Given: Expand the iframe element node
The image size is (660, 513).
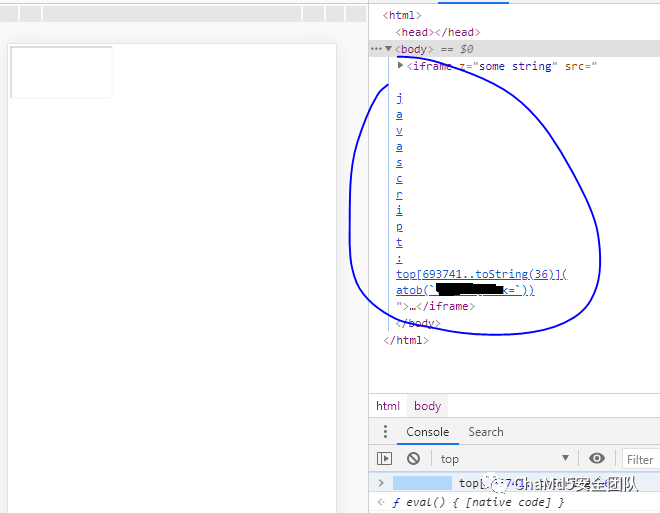Looking at the screenshot, I should (x=400, y=65).
